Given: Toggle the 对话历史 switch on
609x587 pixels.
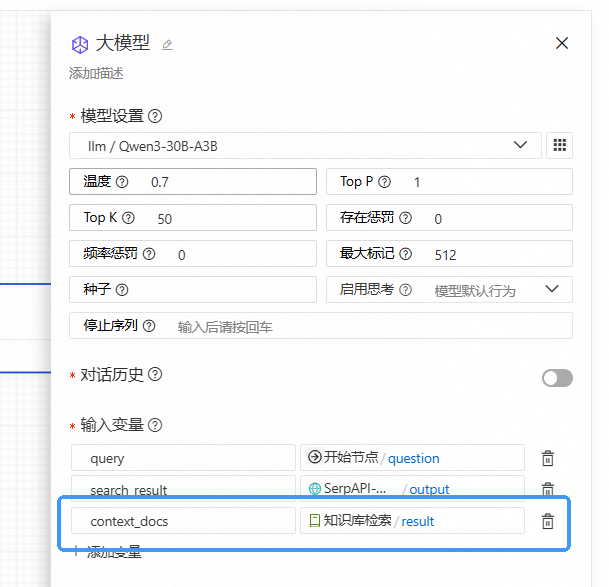Looking at the screenshot, I should 557,377.
